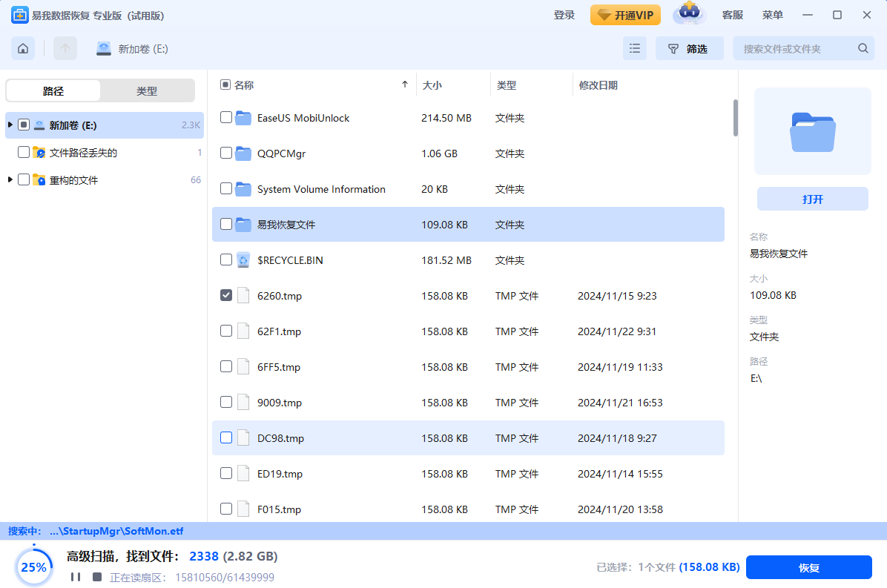This screenshot has height=588, width=887.
Task: Click the EaseUS app logo icon
Action: [20, 16]
